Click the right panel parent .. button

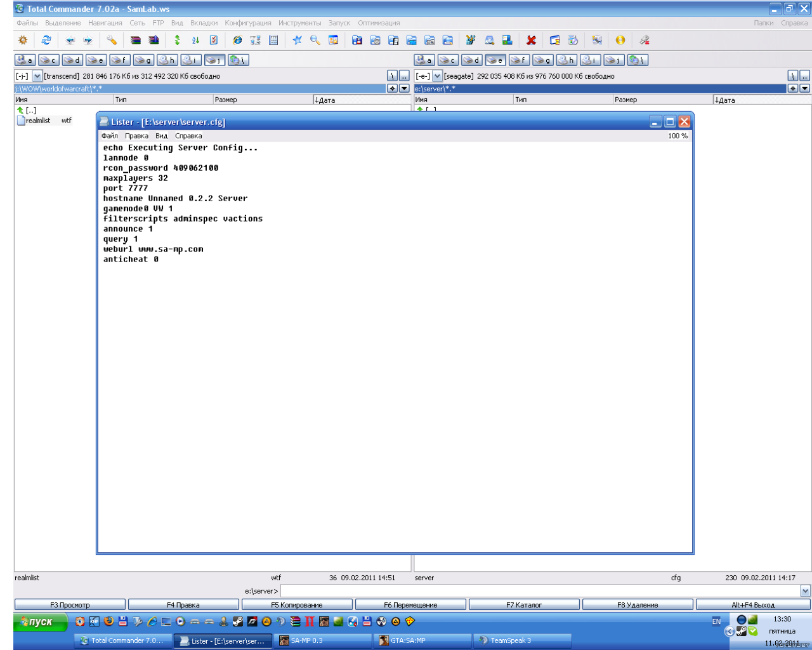tap(805, 76)
